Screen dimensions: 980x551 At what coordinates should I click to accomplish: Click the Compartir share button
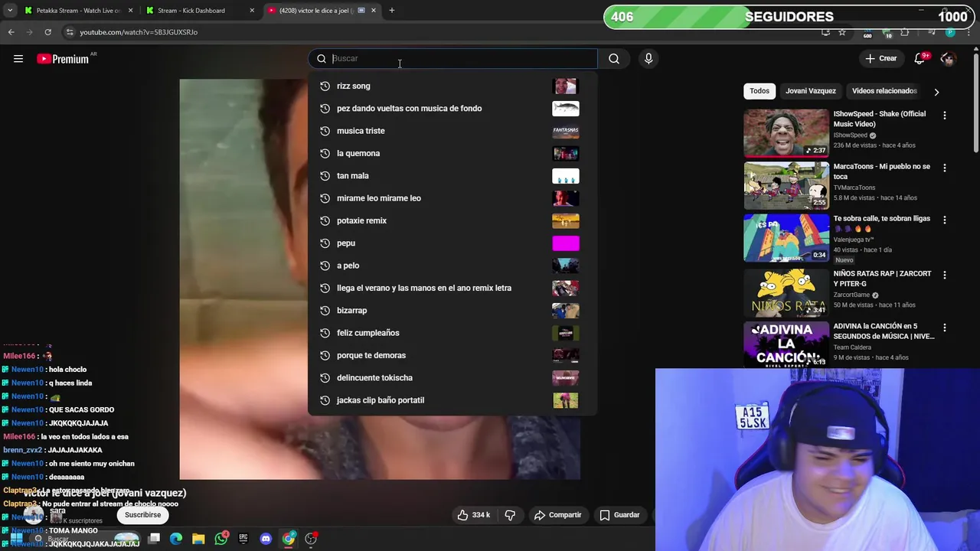(x=557, y=515)
